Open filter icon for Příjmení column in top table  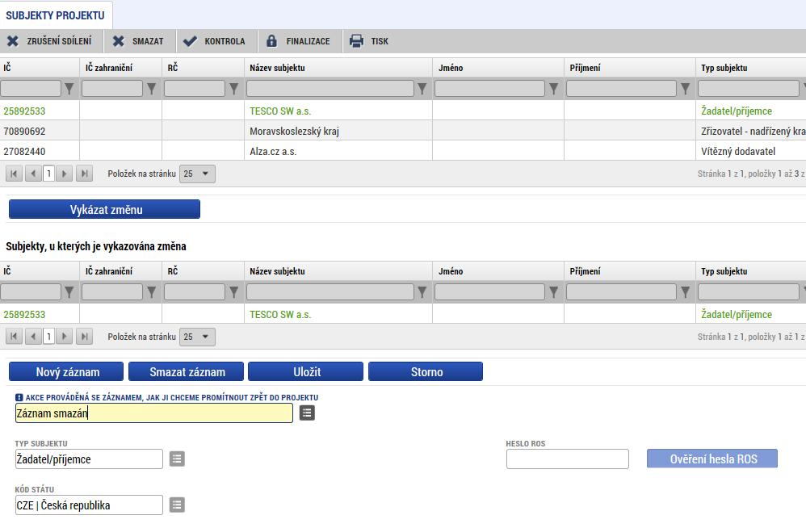click(685, 89)
